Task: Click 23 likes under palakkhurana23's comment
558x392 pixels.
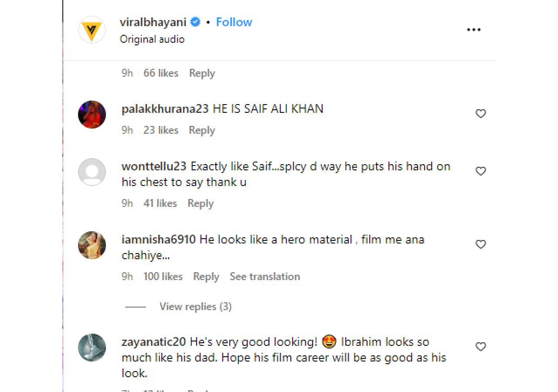Action: pyautogui.click(x=160, y=130)
